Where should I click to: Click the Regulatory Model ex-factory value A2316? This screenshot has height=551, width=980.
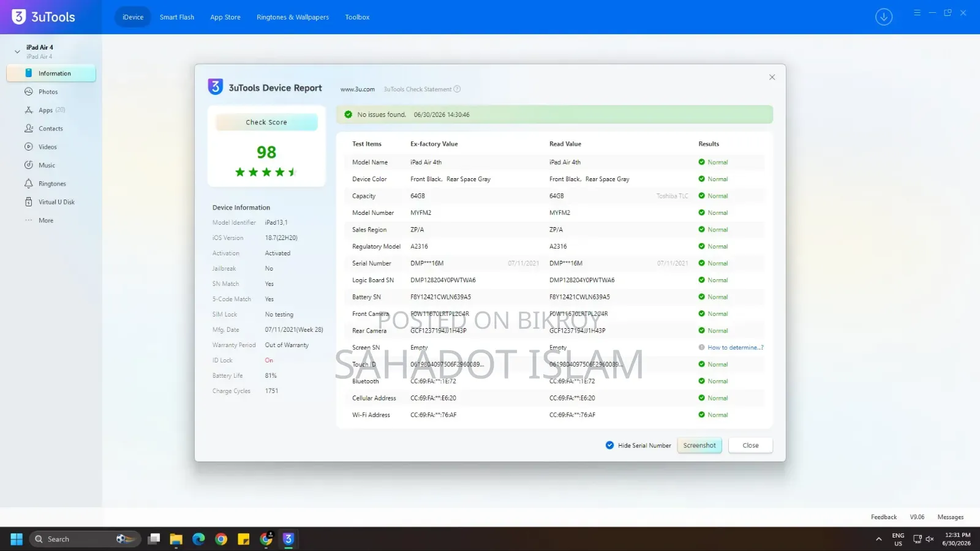pos(420,246)
